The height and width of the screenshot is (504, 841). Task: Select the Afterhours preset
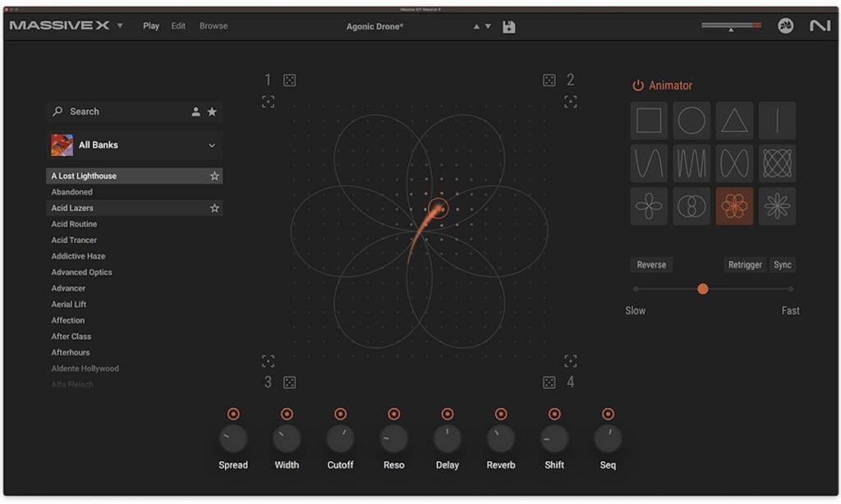click(x=134, y=353)
